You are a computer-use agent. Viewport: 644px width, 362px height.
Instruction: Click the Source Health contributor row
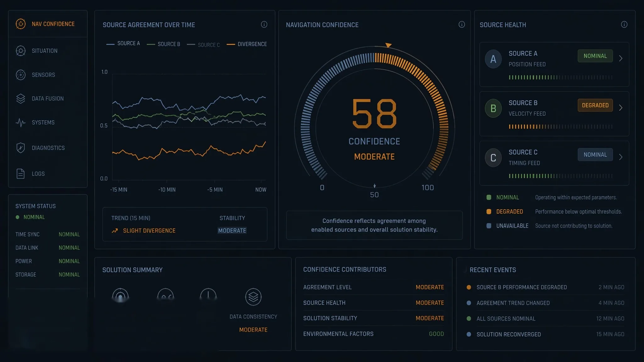click(x=374, y=303)
